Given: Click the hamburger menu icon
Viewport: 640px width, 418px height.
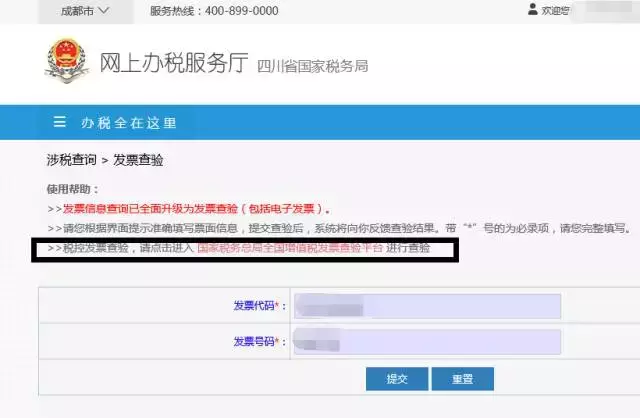Looking at the screenshot, I should pos(60,122).
